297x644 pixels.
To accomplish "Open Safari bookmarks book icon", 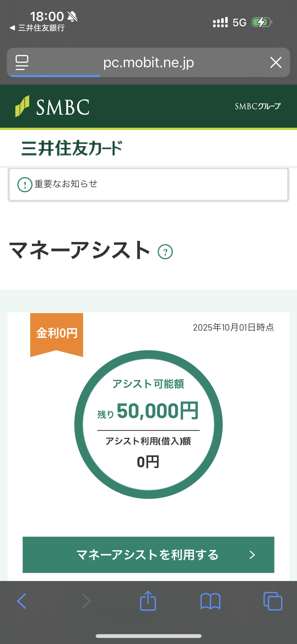I will 210,601.
